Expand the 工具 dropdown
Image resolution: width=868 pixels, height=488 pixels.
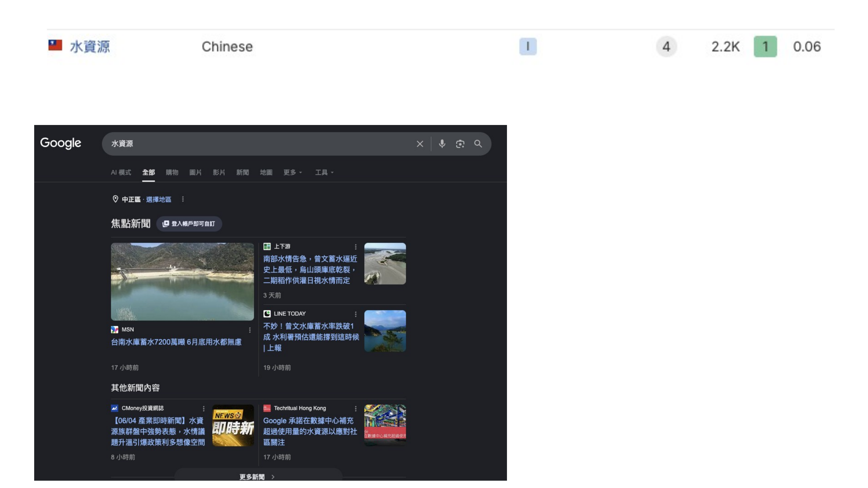coord(324,172)
